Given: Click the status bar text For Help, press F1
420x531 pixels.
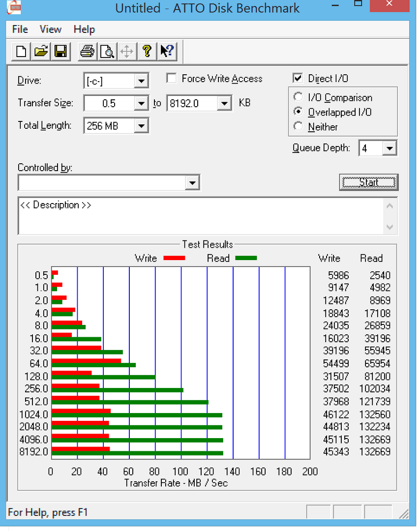Looking at the screenshot, I should point(48,512).
